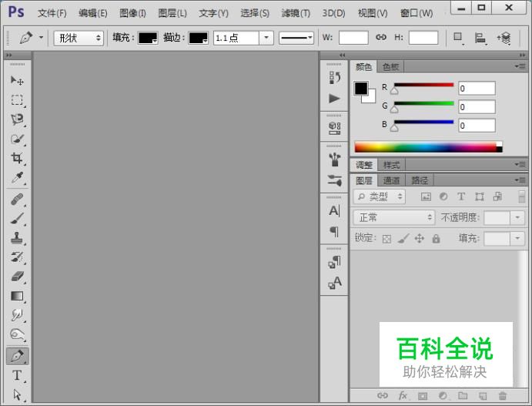Open the Pen tool preset picker arrow
The height and width of the screenshot is (406, 532).
click(41, 37)
